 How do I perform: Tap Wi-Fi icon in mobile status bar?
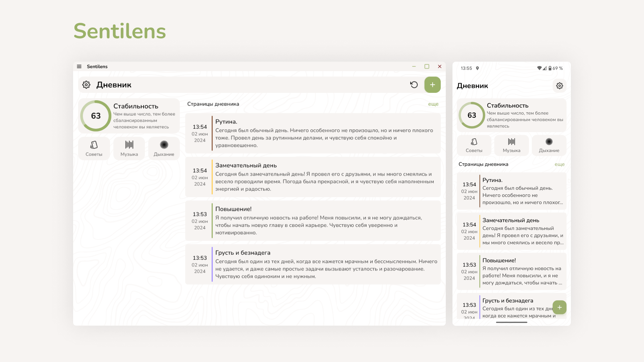539,68
